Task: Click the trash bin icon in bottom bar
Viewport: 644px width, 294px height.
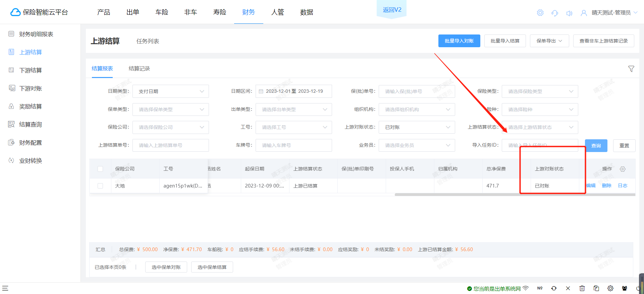Action: point(582,288)
